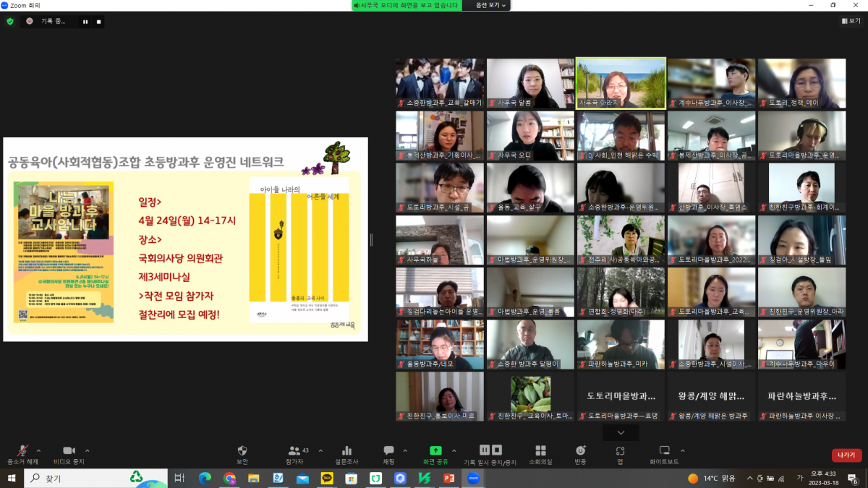Open the 옵션 보기 view options dropdown
The image size is (868, 488).
coord(491,5)
